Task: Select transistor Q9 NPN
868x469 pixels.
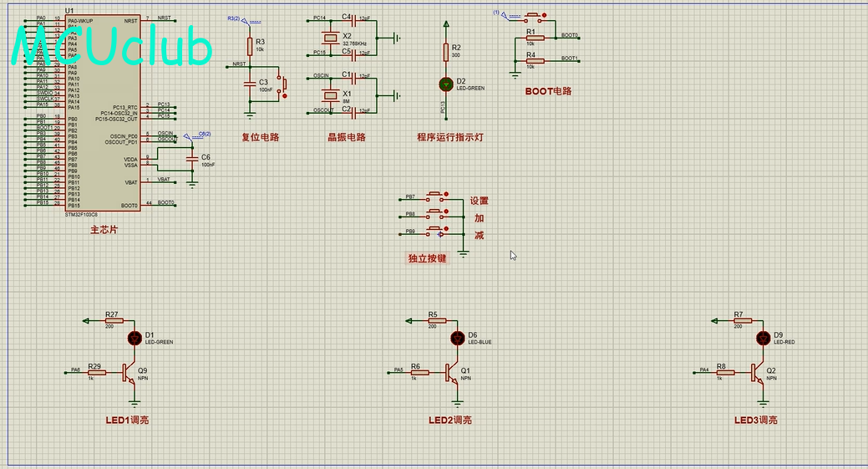Action: (x=129, y=373)
